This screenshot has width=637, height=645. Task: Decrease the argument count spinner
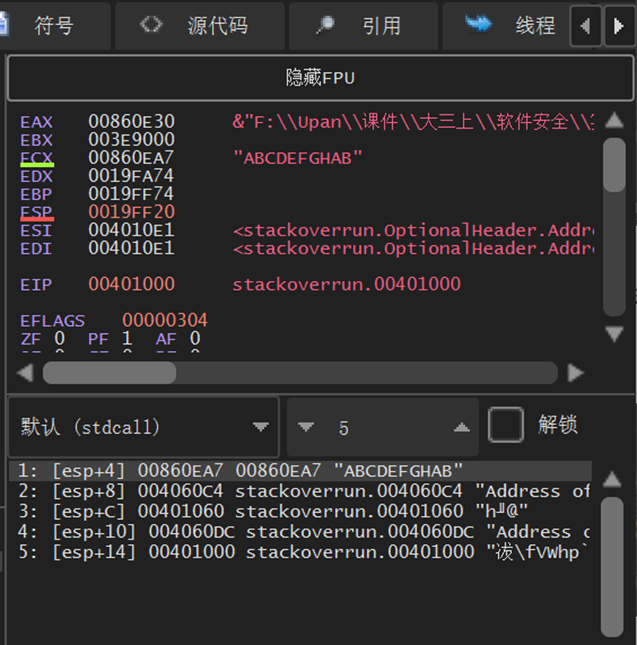pyautogui.click(x=306, y=427)
